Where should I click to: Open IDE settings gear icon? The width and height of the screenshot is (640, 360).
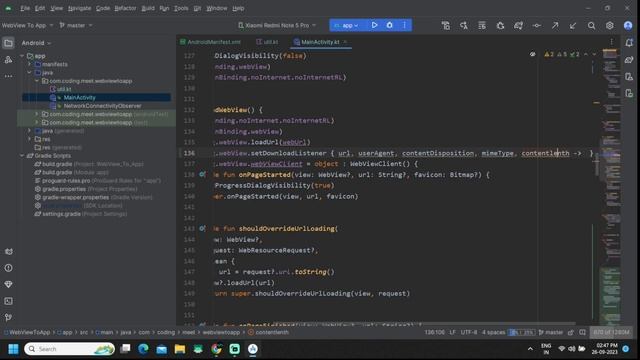pos(609,26)
